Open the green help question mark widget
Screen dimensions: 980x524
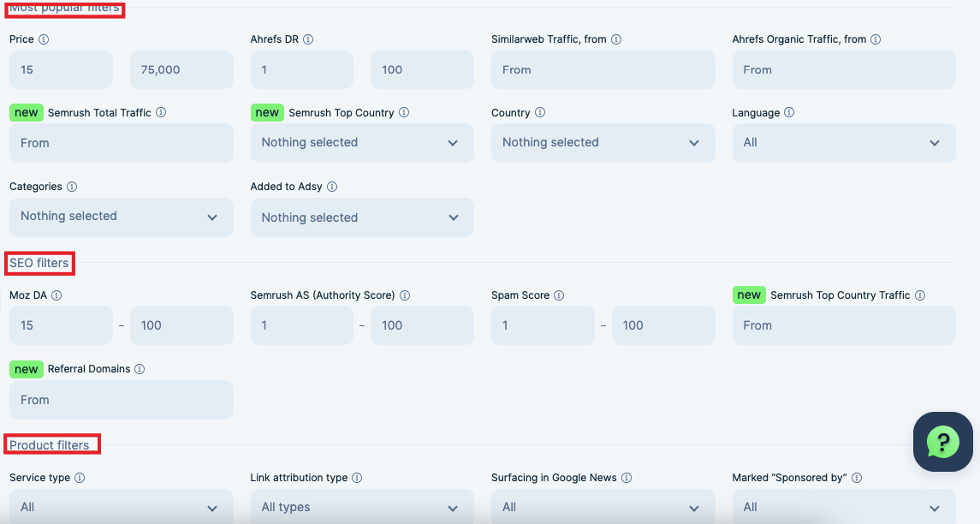942,442
